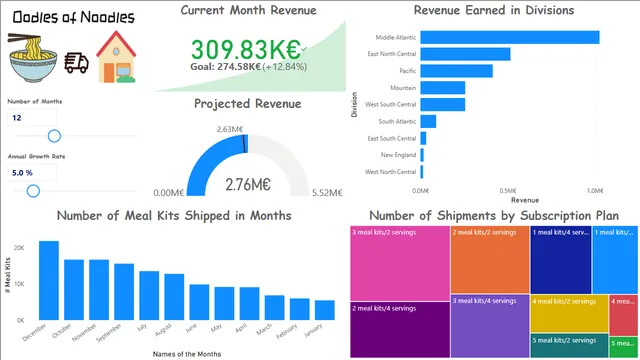Select the pink 3 meal kits/2 servings tile

[400, 264]
